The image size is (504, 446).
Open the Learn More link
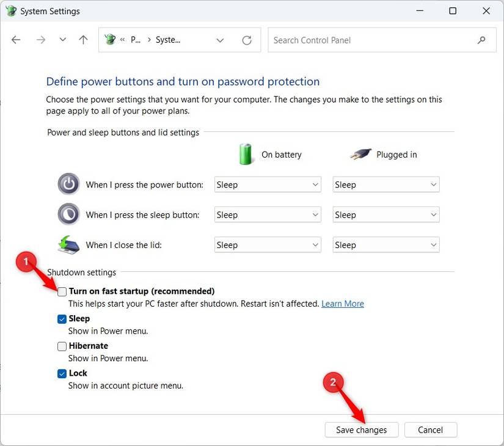pos(343,303)
